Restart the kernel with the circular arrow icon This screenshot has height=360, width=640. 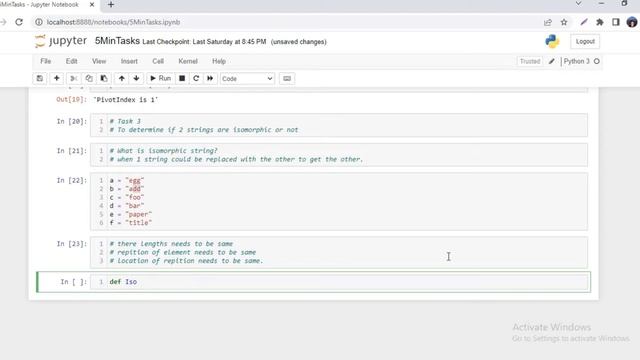click(196, 78)
